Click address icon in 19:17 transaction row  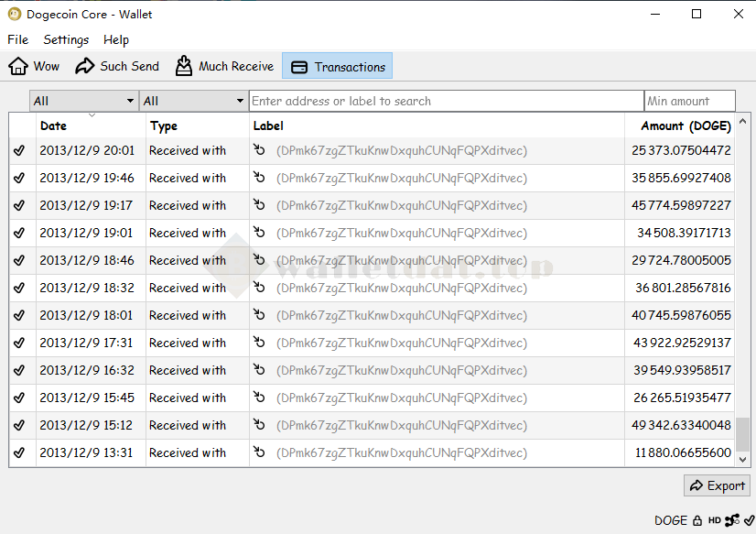pyautogui.click(x=259, y=205)
